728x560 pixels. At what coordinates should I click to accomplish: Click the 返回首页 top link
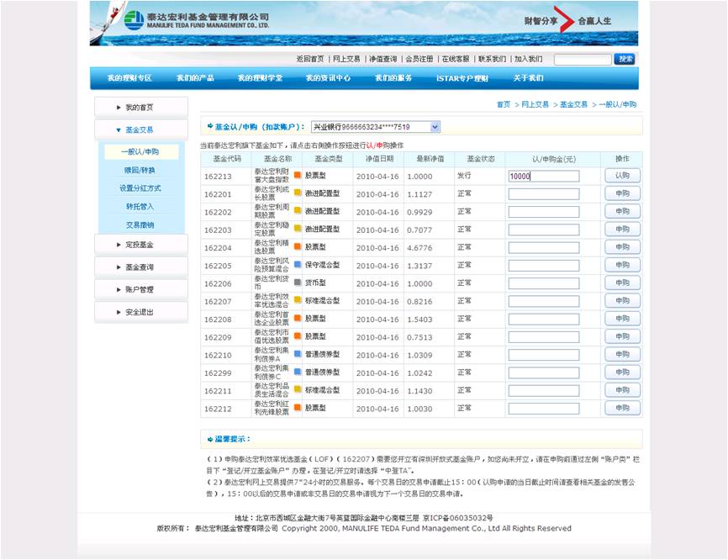[310, 59]
